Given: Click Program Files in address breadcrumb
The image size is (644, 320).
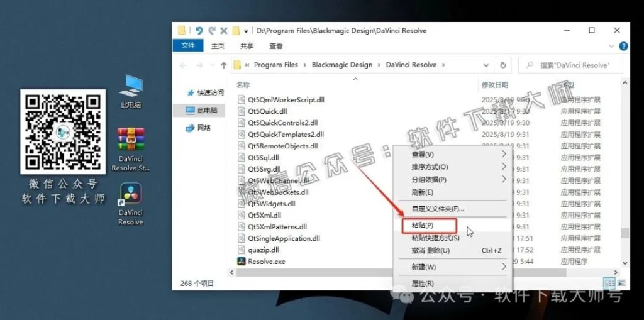Looking at the screenshot, I should (x=276, y=65).
